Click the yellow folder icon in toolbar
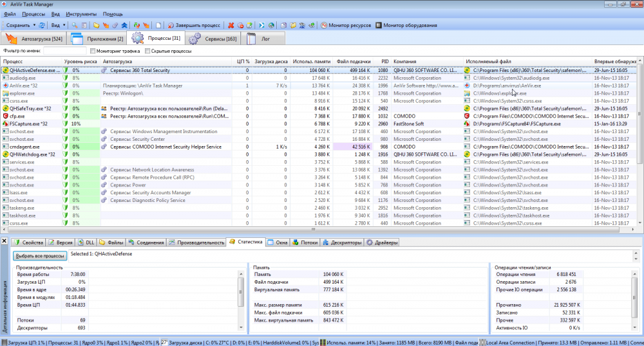Screen dimensions: 644x346 [96, 26]
